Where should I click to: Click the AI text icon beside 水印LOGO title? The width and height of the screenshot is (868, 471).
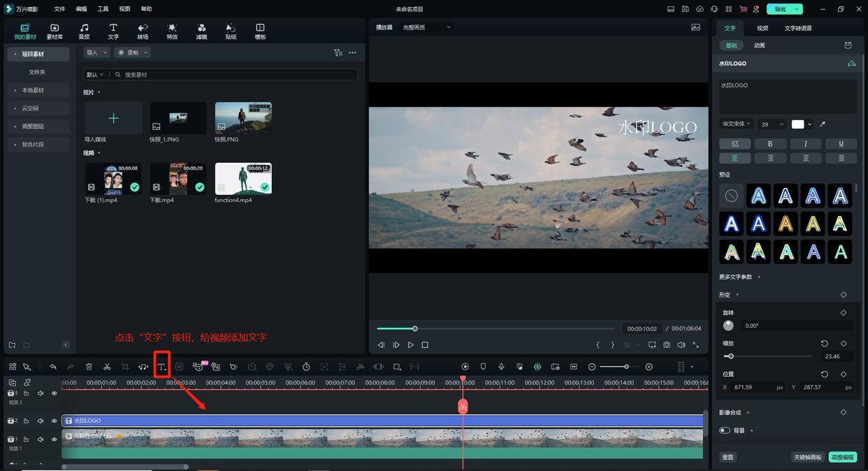point(851,64)
